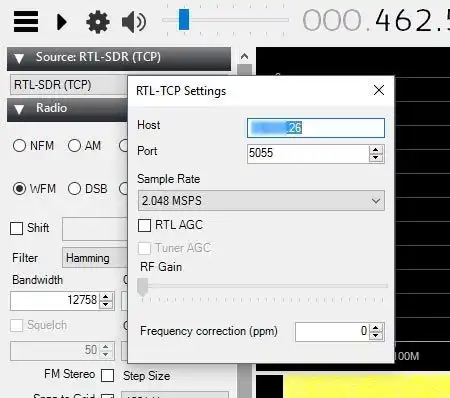Close the RTL-TCP Settings dialog

click(379, 90)
